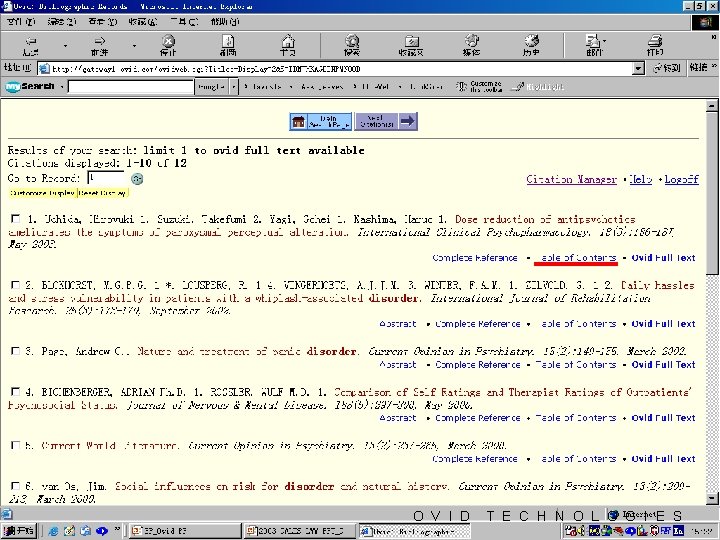Check the box for citation 4 Eichenberger
The image size is (720, 540).
tap(16, 392)
